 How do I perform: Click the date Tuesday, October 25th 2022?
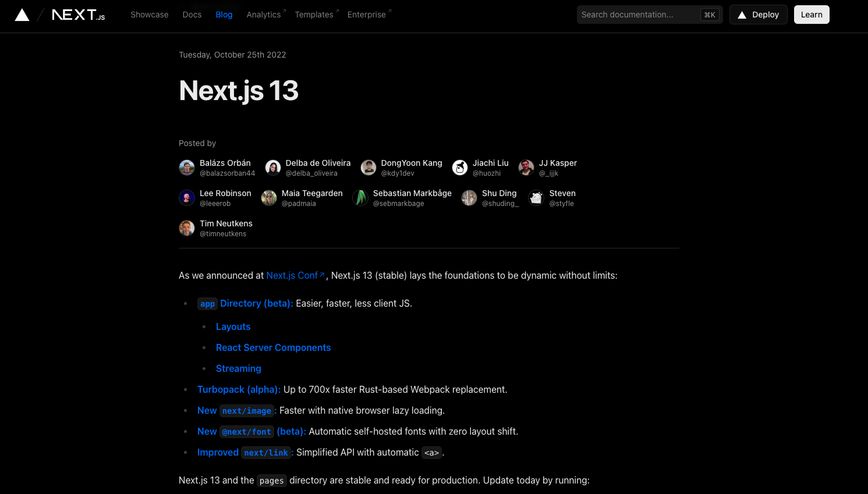tap(232, 55)
